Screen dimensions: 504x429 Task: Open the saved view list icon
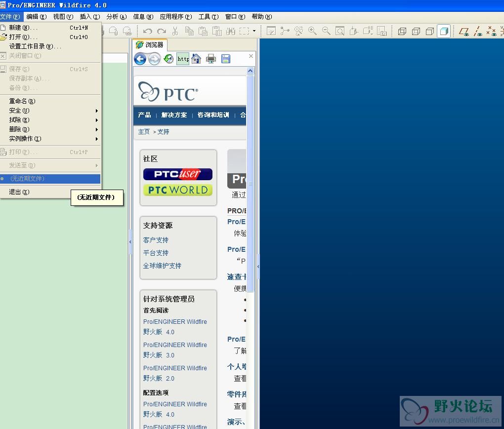click(368, 31)
